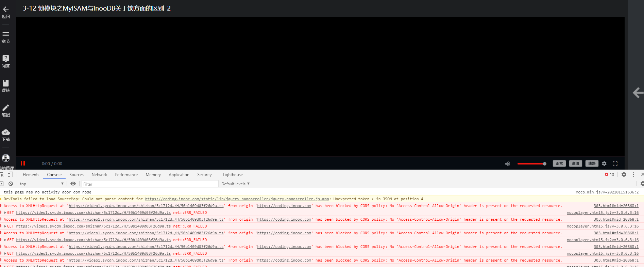
Task: Toggle the DevTools device toolbar icon
Action: [11, 174]
